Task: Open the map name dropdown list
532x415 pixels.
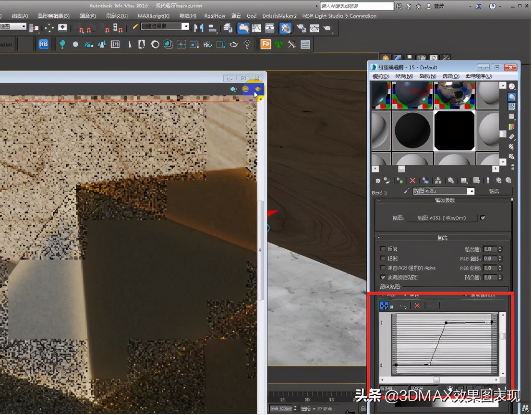Action: pos(471,191)
